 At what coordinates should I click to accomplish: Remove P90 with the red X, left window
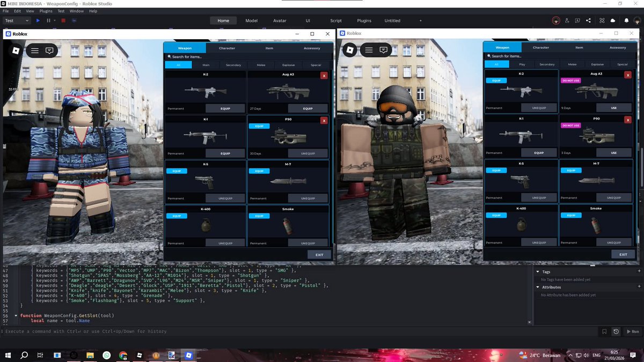point(324,121)
